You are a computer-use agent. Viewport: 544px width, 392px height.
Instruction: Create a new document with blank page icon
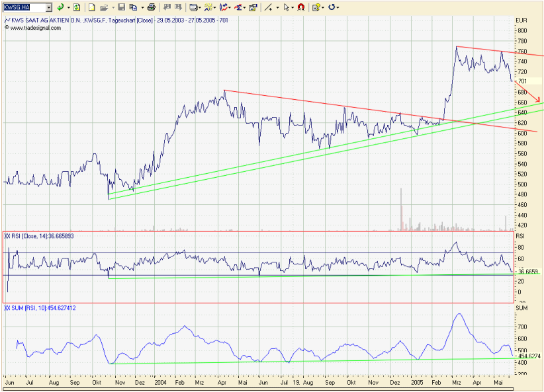pos(91,7)
